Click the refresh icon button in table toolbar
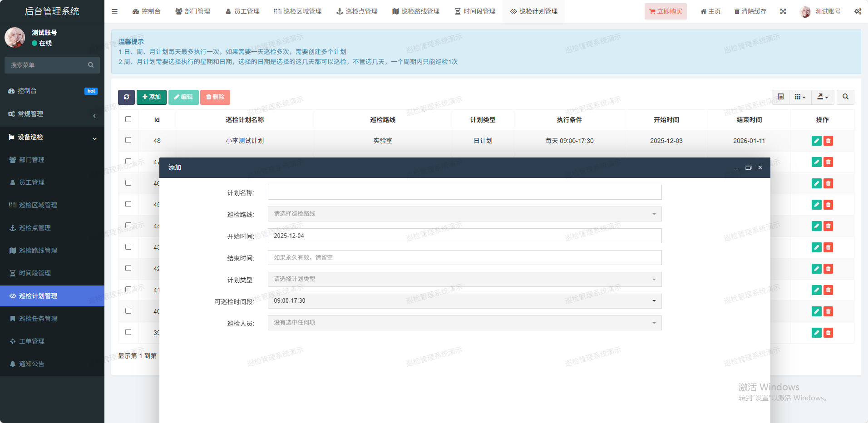 point(126,97)
